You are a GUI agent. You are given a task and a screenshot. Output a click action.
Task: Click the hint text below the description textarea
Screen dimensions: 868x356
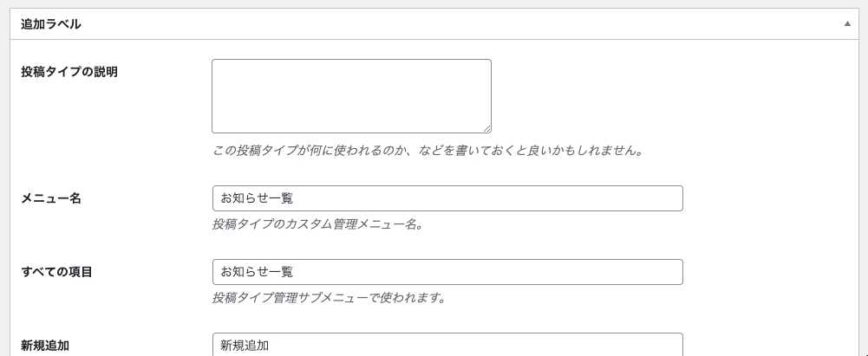[x=427, y=151]
